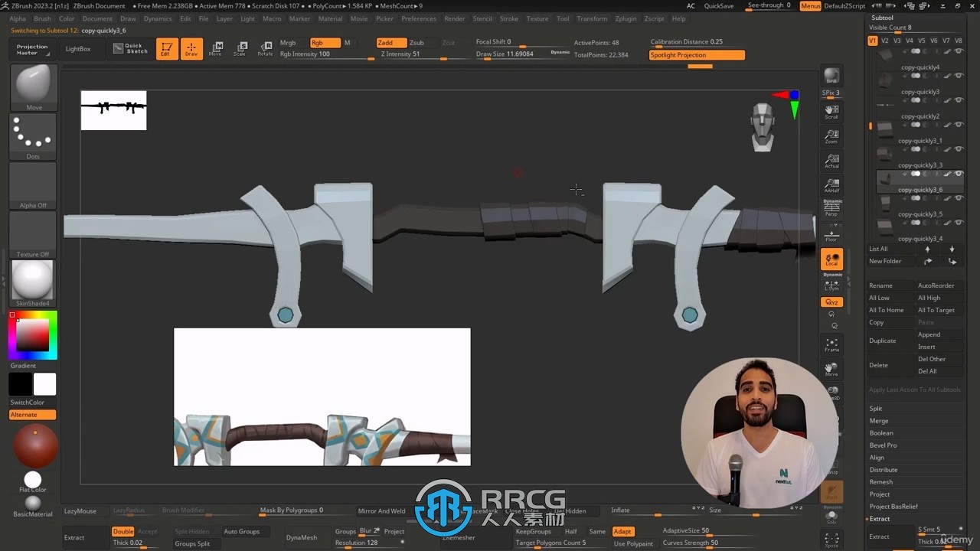Enable Zsub mode

click(417, 43)
